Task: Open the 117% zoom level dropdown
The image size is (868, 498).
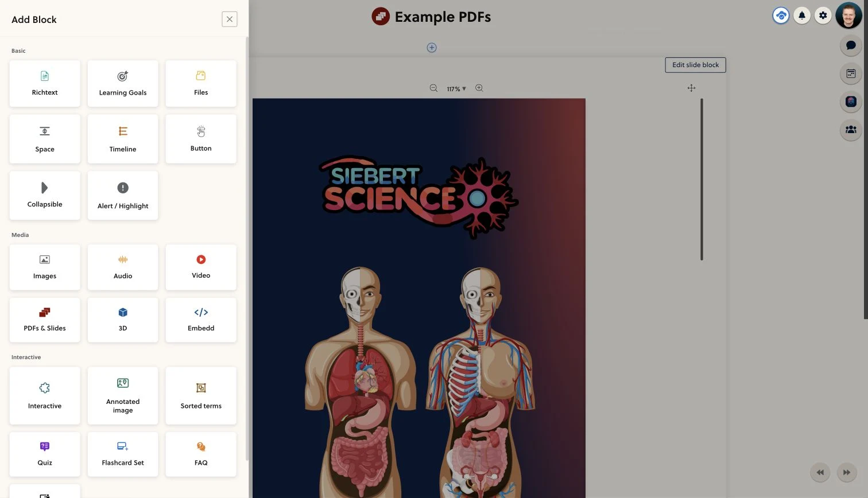Action: tap(456, 89)
